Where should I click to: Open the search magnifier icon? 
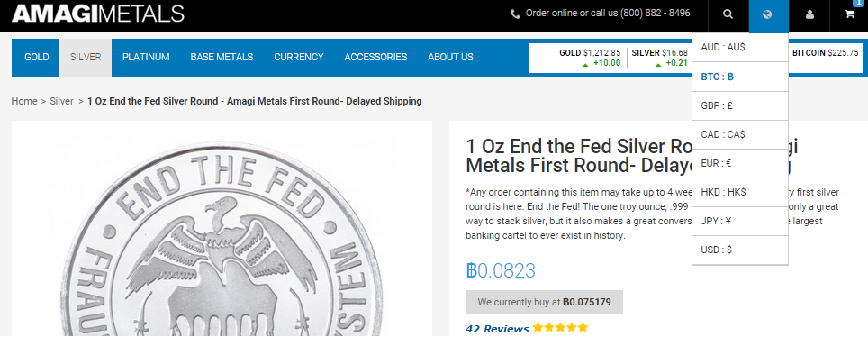pos(728,14)
